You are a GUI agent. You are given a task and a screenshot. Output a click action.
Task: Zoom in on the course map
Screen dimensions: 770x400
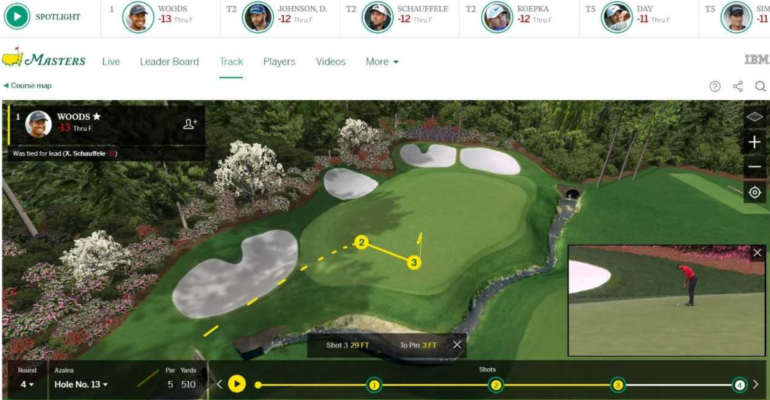pyautogui.click(x=754, y=142)
